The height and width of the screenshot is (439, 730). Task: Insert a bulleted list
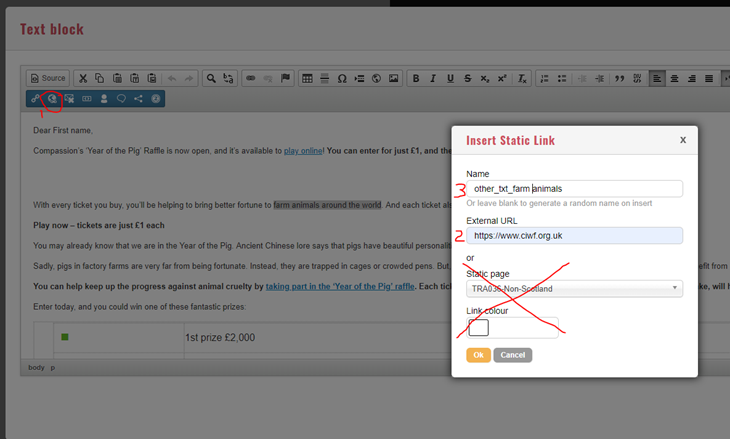562,78
